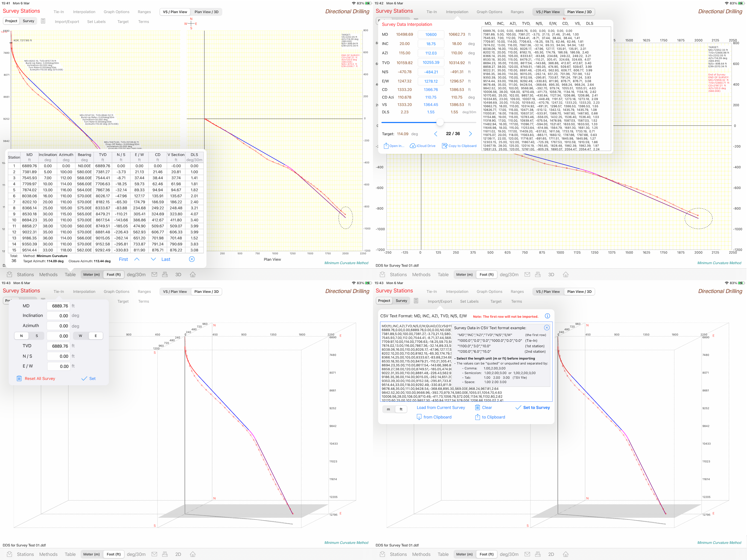This screenshot has width=747, height=560.
Task: Tap the Reset All Survey trash icon
Action: (19, 379)
